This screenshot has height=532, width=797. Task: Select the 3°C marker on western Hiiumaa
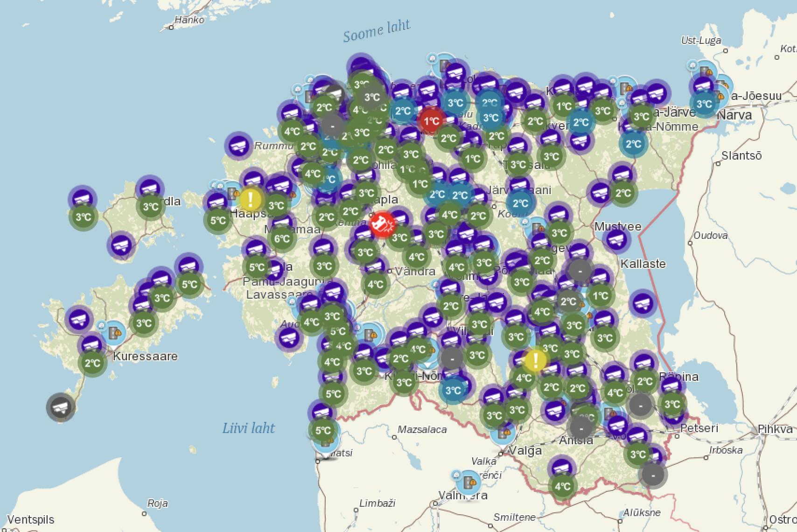[x=84, y=217]
